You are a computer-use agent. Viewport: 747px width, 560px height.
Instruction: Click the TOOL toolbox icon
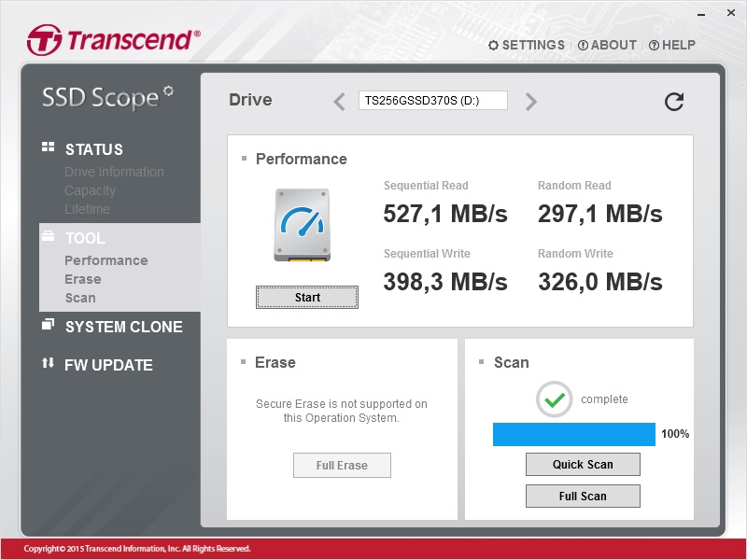pos(48,236)
